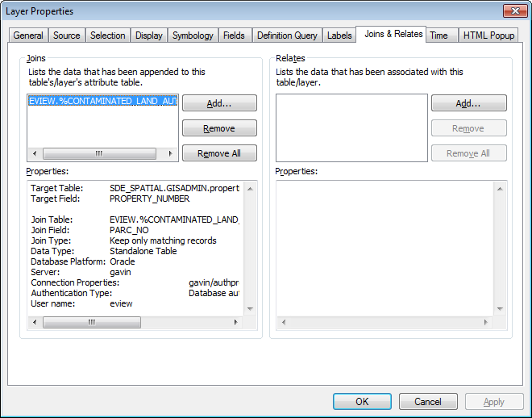Click the 'Standalone Table' data type value

coord(143,251)
